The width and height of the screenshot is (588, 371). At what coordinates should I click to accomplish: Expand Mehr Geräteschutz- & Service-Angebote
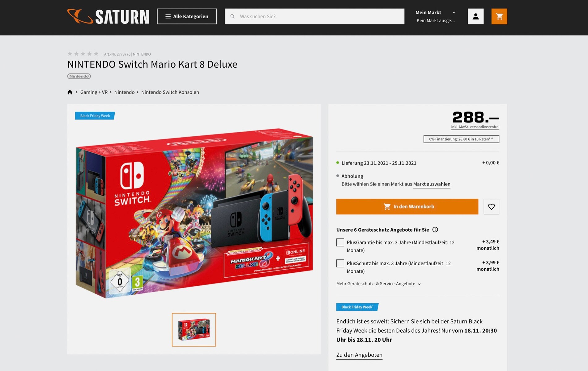[x=378, y=284]
